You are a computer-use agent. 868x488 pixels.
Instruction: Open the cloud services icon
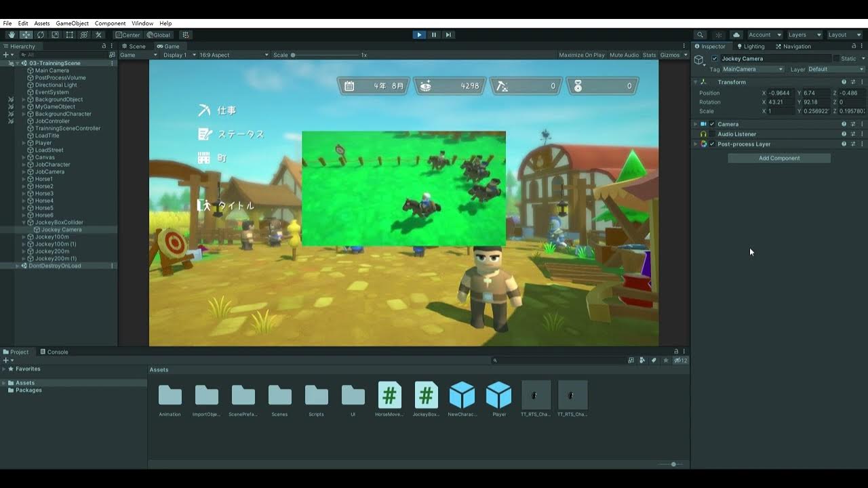tap(736, 35)
